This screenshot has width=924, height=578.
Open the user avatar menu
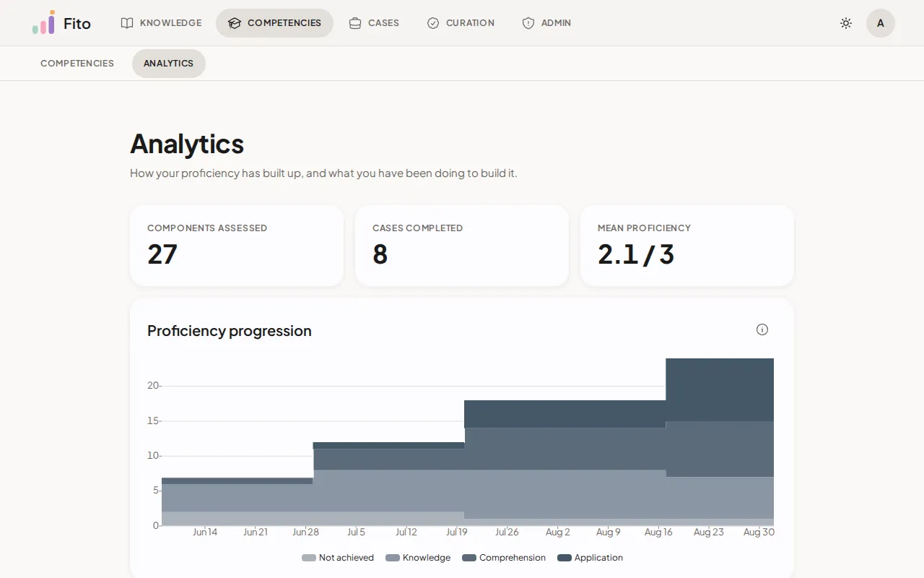(881, 23)
